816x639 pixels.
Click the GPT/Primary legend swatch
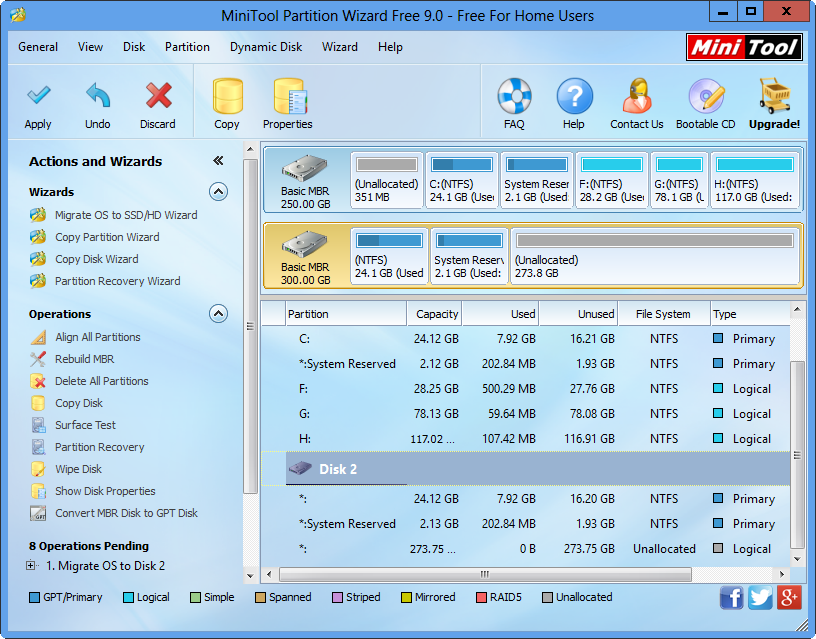click(x=34, y=597)
